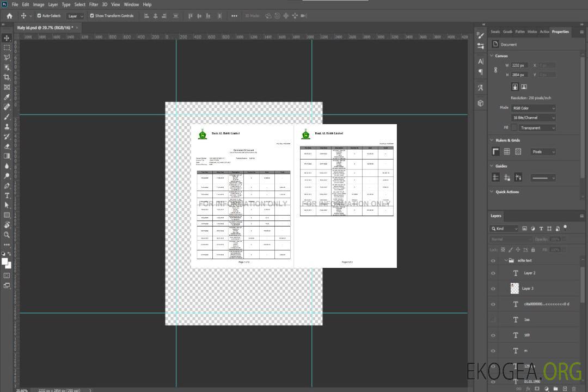
Task: Collapse the Rulers & Grids section
Action: pos(492,140)
